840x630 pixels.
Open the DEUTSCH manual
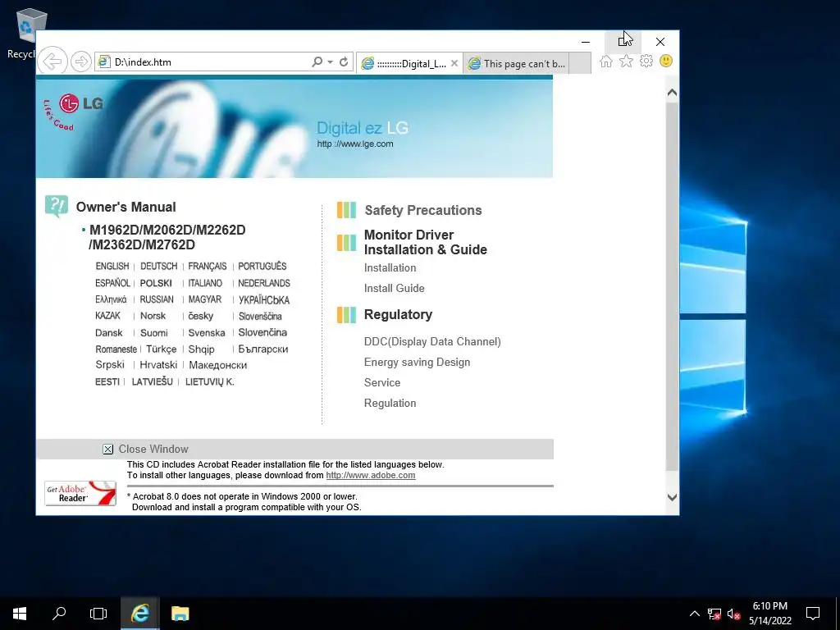click(x=158, y=267)
